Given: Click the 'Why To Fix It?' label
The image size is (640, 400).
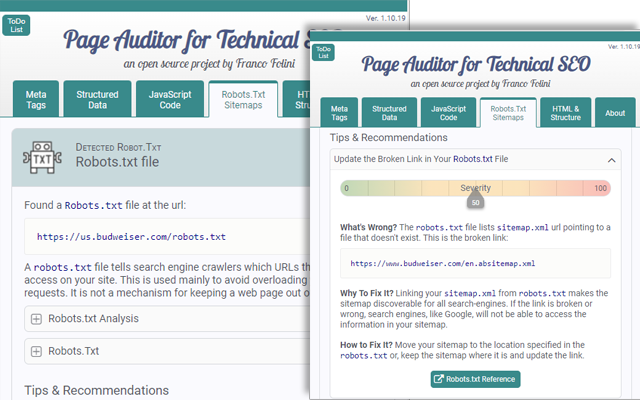Looking at the screenshot, I should pyautogui.click(x=367, y=293).
